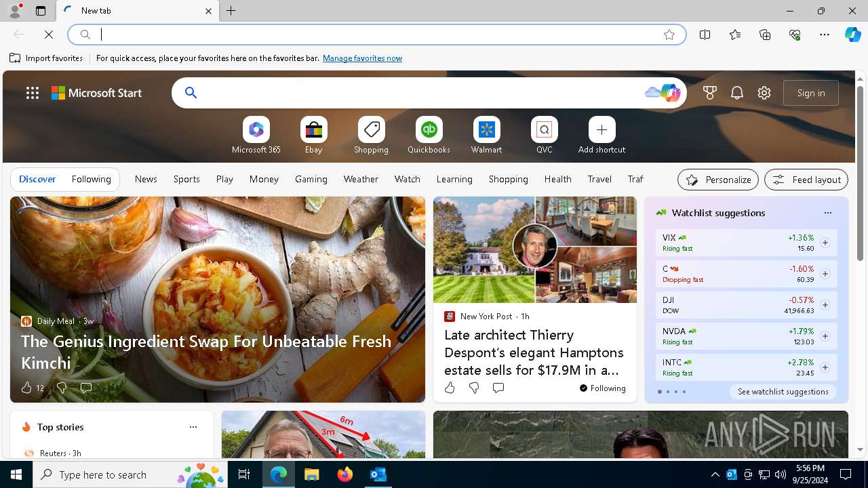The height and width of the screenshot is (488, 868).
Task: Open File Explorer from the taskbar
Action: click(x=311, y=474)
